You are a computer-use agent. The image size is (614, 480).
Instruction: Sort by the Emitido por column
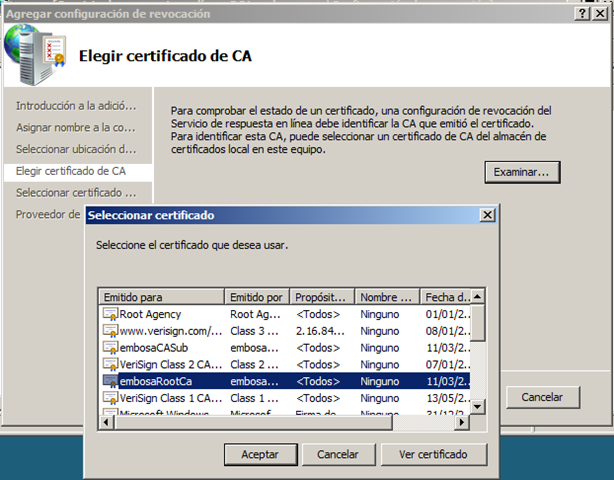pyautogui.click(x=257, y=297)
